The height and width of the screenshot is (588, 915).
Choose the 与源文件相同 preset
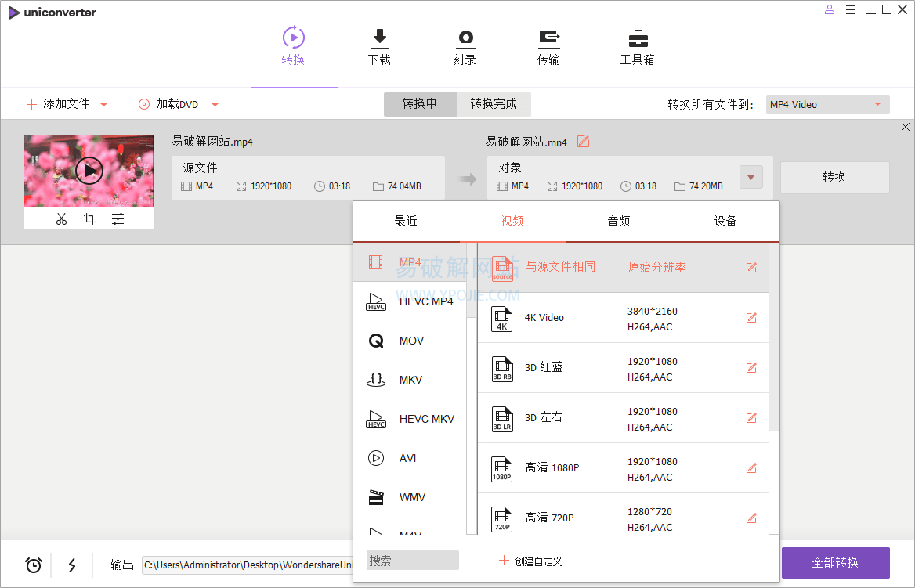(623, 268)
